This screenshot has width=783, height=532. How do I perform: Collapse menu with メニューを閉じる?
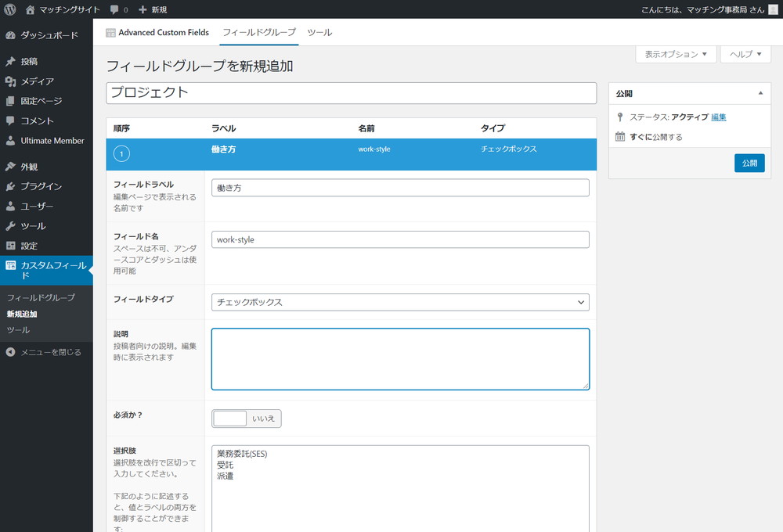(43, 352)
